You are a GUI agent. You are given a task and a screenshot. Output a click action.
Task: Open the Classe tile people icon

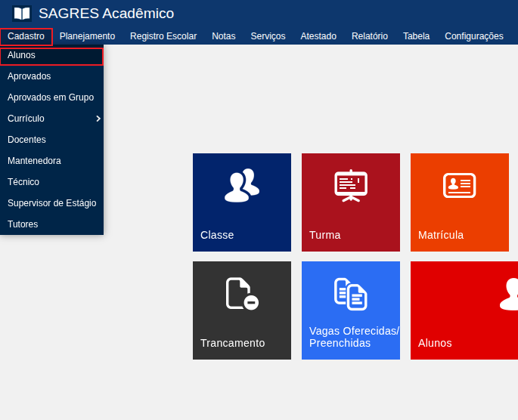242,186
